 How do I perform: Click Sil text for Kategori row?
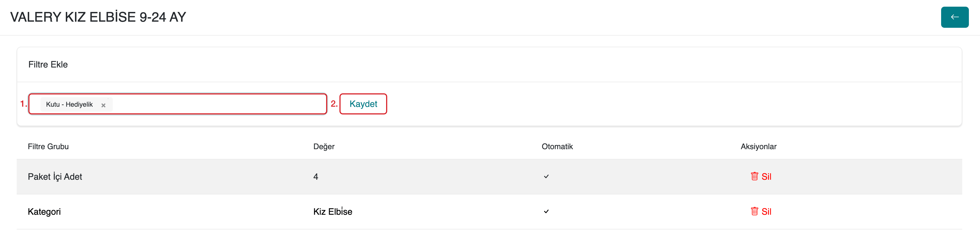[766, 211]
